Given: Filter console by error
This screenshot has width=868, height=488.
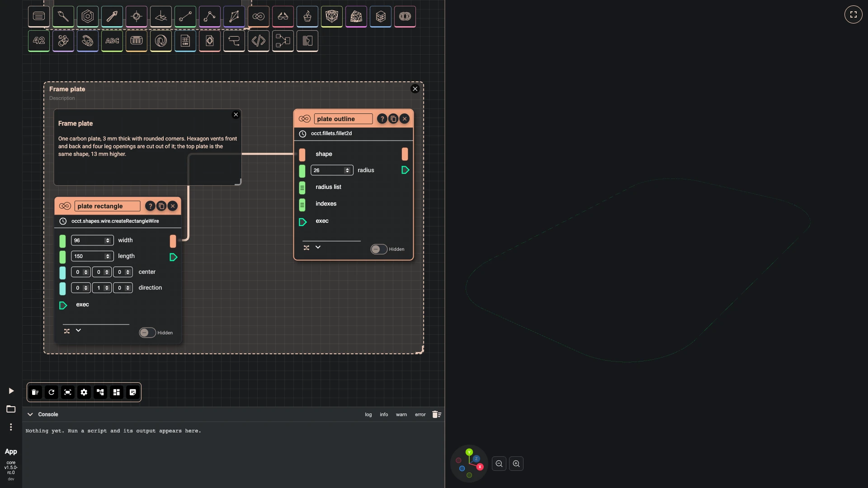Looking at the screenshot, I should click(420, 414).
